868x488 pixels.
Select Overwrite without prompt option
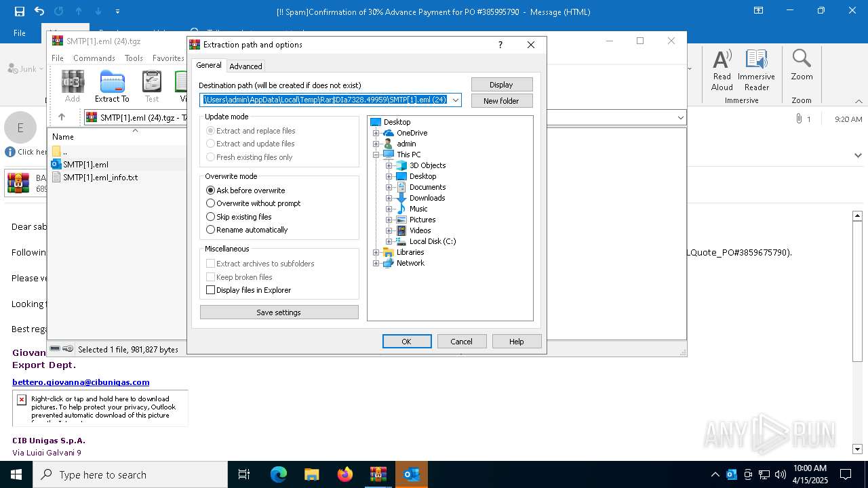[253, 203]
